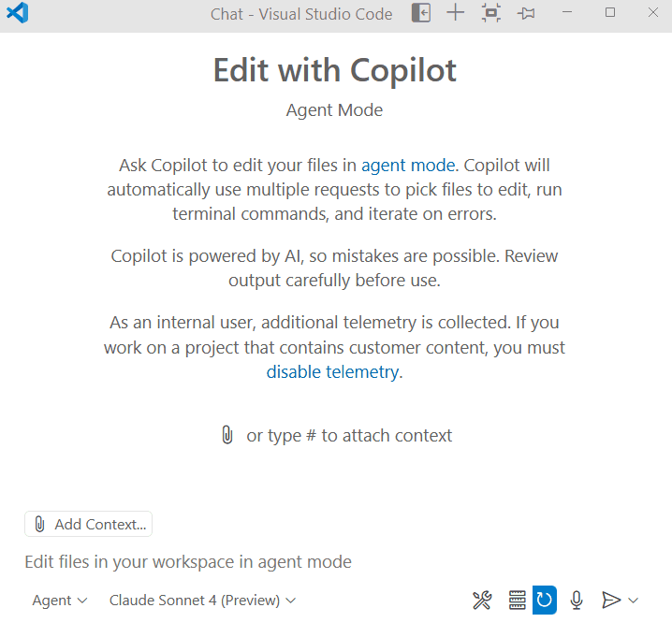
Task: Follow the disable telemetry link
Action: click(332, 372)
